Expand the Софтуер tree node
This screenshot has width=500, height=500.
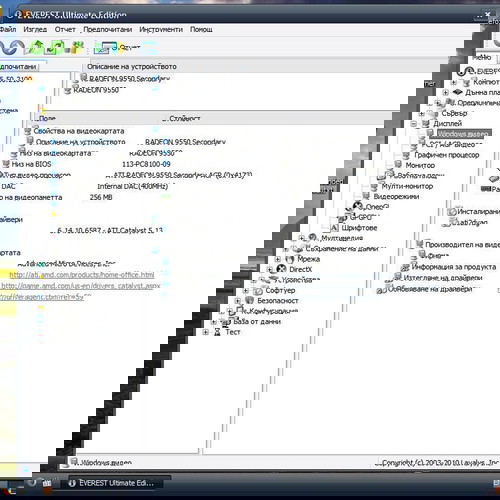pyautogui.click(x=246, y=290)
